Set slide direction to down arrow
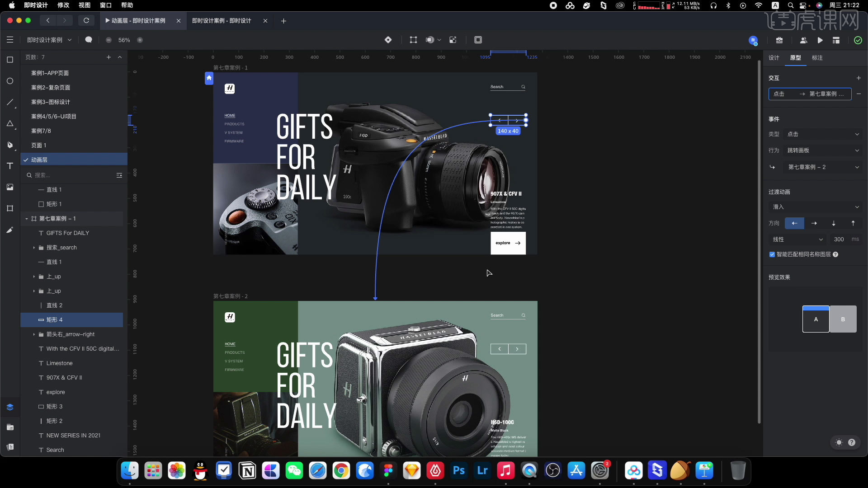The width and height of the screenshot is (868, 488). coord(834,223)
